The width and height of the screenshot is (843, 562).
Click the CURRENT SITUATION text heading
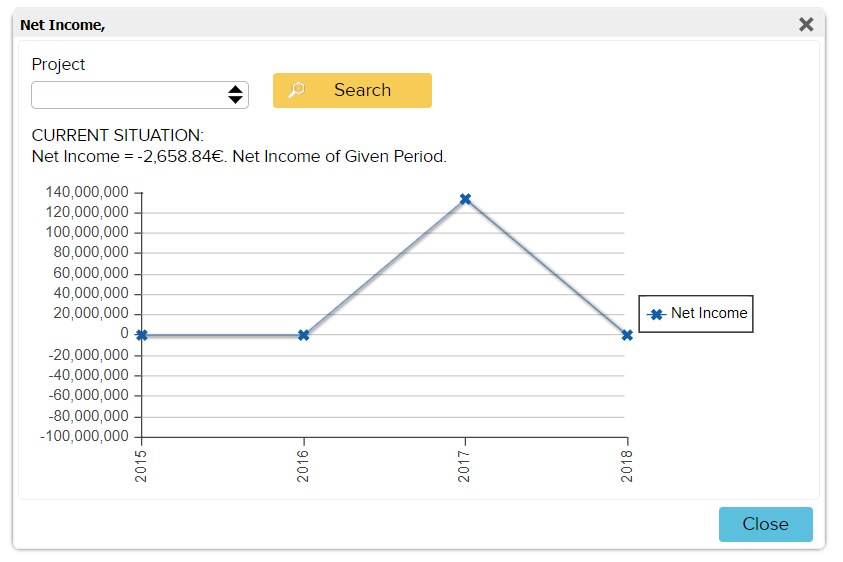pyautogui.click(x=117, y=135)
